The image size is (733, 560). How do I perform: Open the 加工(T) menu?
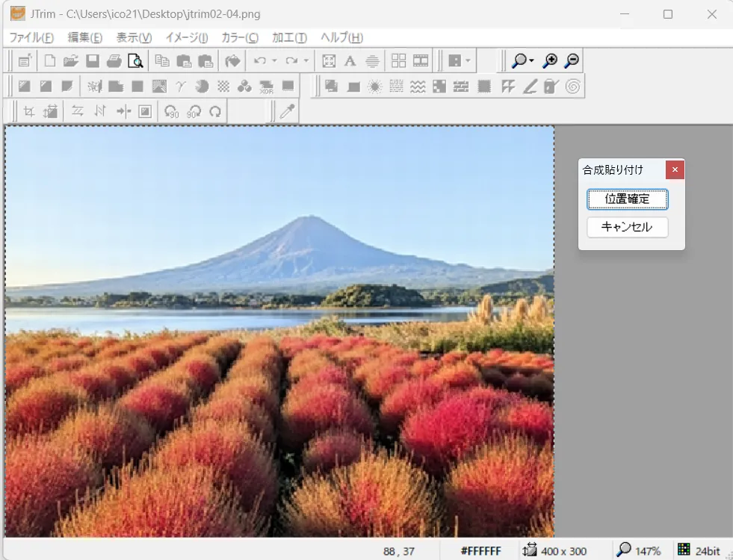[x=289, y=38]
